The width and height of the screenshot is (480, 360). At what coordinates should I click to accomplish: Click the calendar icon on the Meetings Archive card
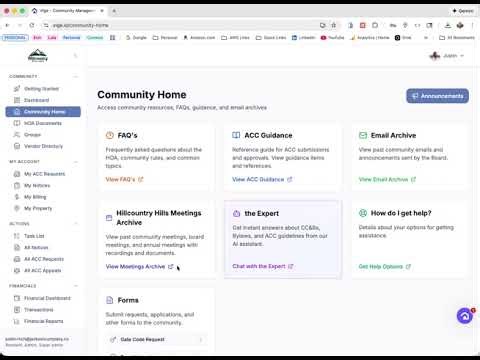(109, 218)
